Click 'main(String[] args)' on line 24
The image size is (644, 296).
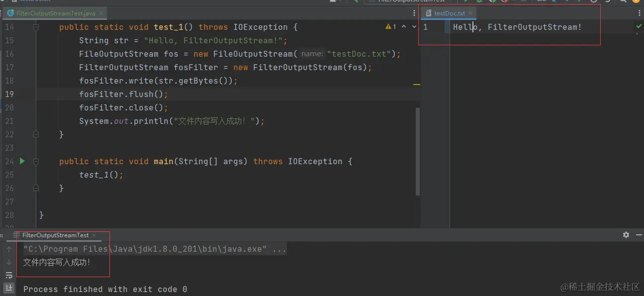(200, 161)
